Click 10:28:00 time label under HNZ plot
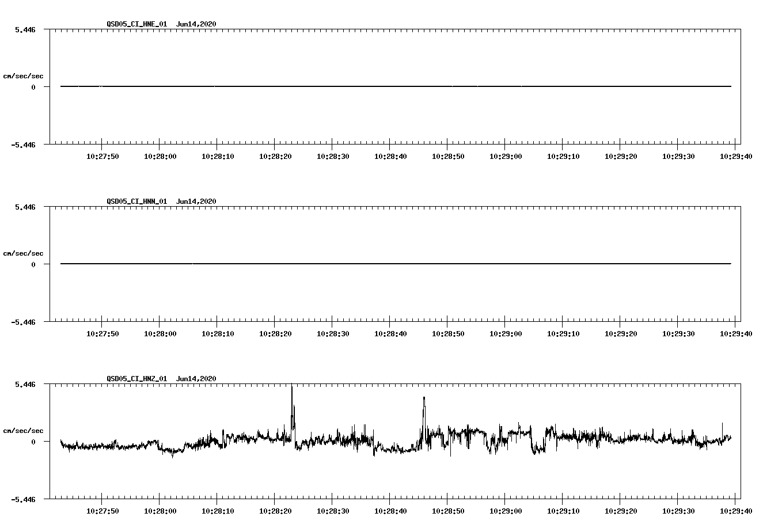 160,511
